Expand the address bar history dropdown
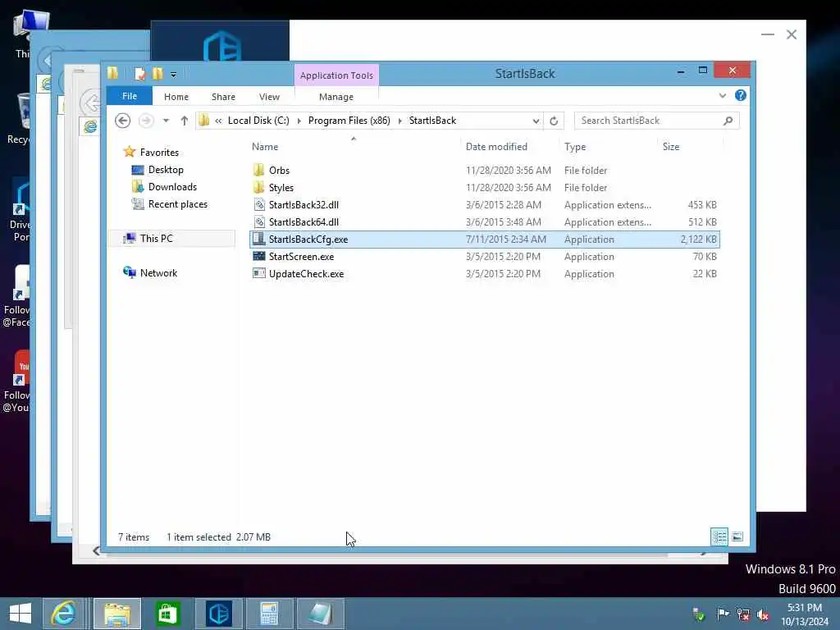The image size is (840, 630). point(536,121)
